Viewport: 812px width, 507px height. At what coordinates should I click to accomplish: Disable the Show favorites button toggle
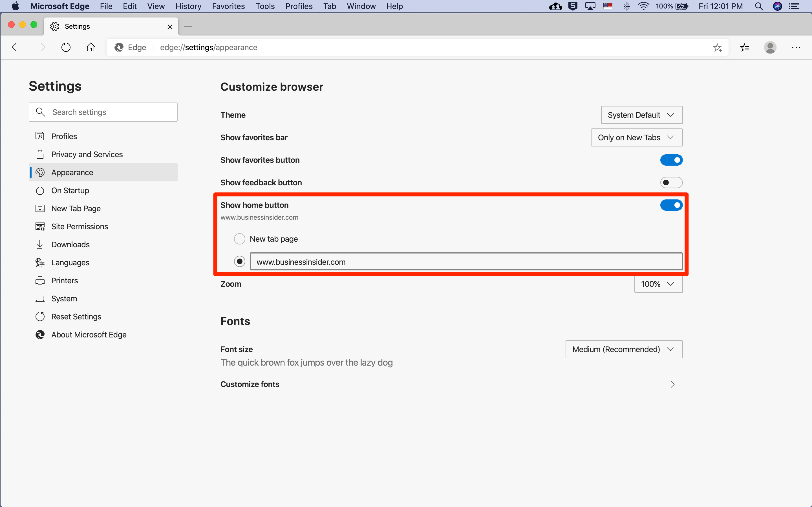tap(671, 160)
